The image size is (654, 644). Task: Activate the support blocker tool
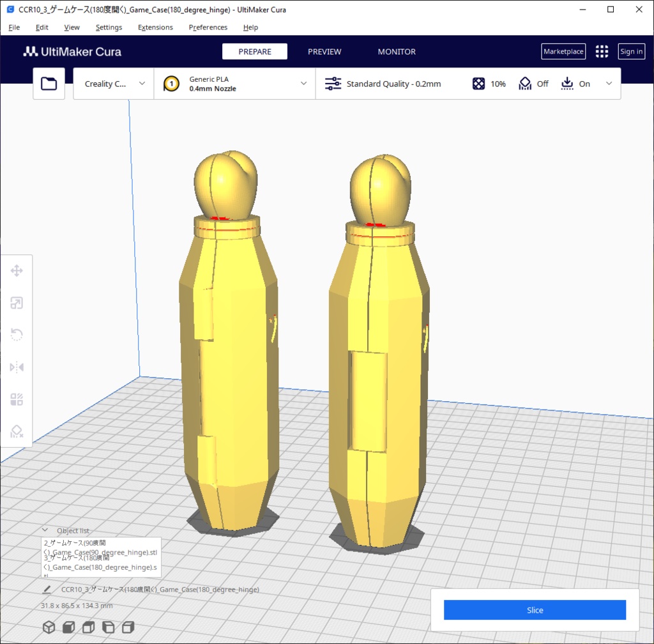coord(17,431)
